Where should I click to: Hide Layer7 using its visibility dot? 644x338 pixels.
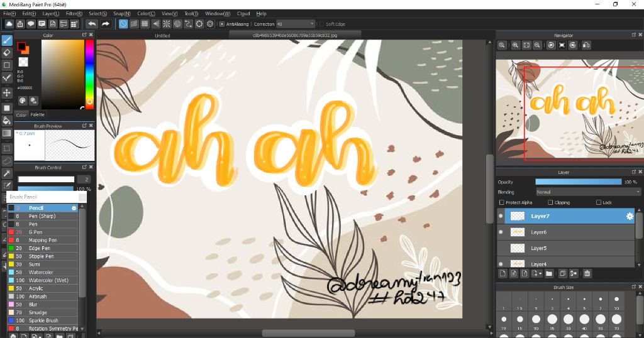click(501, 216)
